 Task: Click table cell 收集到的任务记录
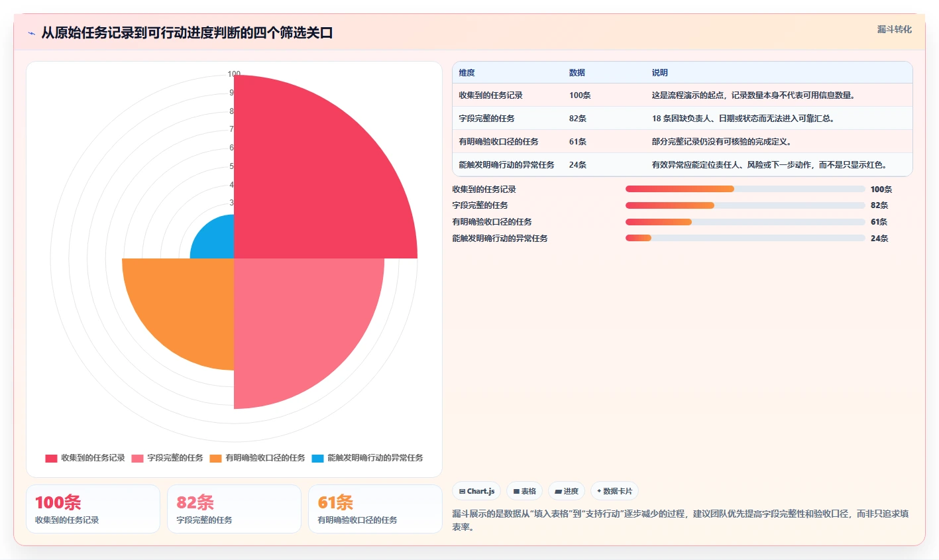point(491,95)
